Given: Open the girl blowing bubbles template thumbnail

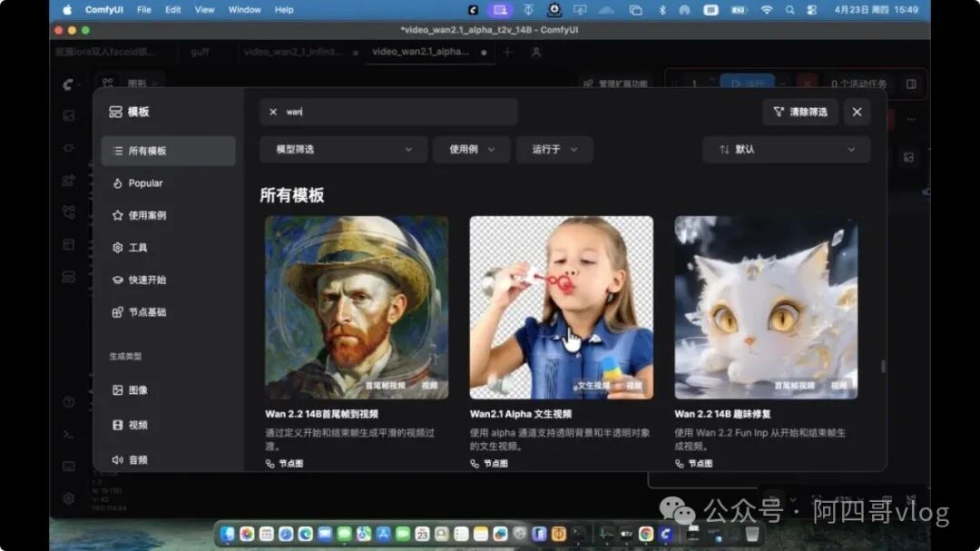Looking at the screenshot, I should [x=562, y=307].
